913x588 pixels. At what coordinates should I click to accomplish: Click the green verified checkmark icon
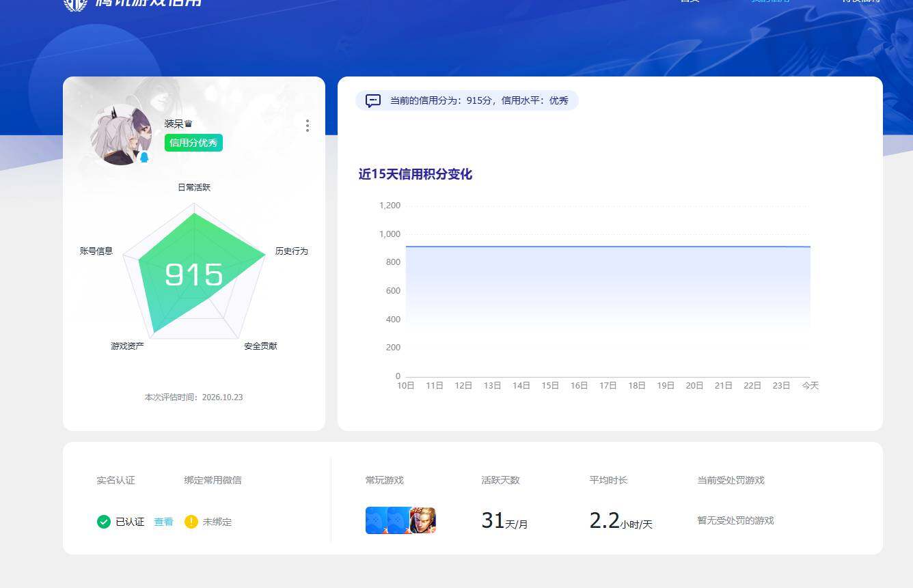pos(104,522)
